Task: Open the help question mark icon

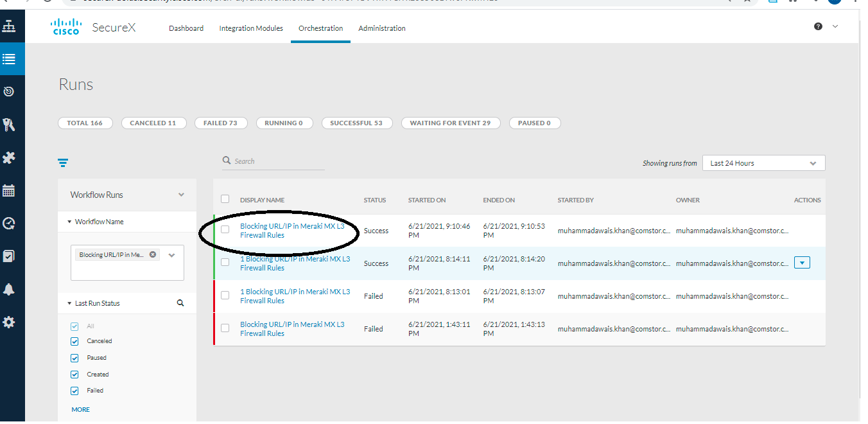Action: pyautogui.click(x=818, y=26)
